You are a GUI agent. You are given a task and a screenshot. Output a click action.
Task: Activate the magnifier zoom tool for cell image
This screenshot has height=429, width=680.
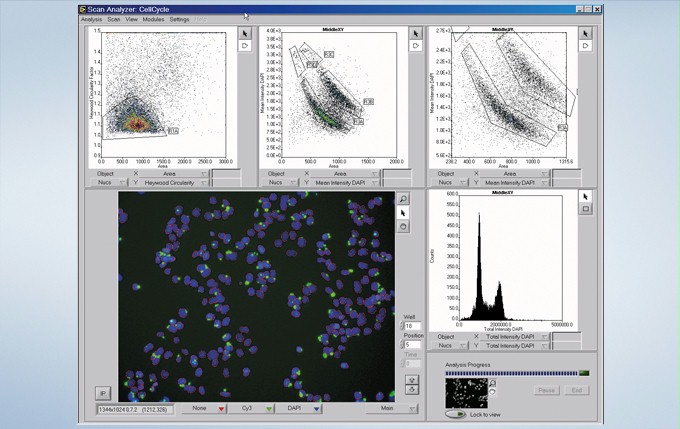(x=403, y=199)
